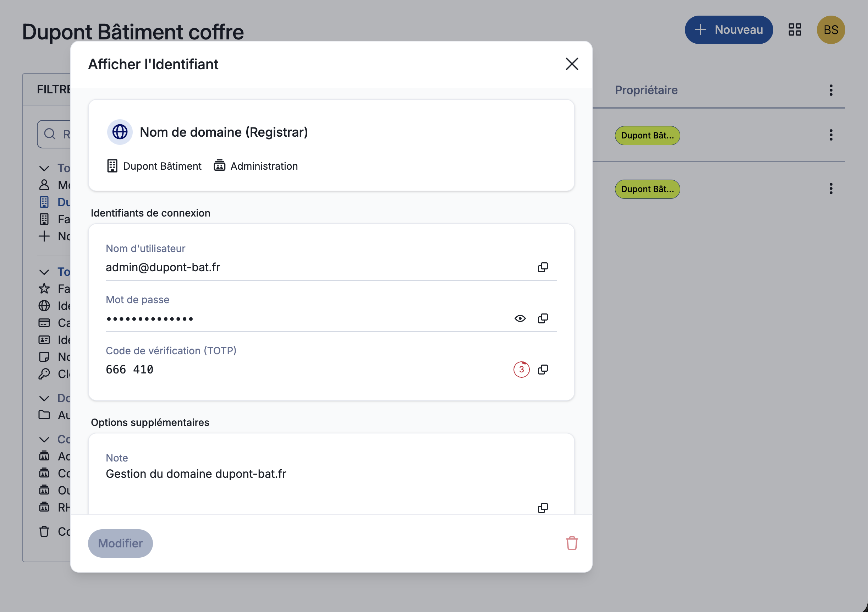The width and height of the screenshot is (868, 612).
Task: Select the third collection icon starting with Ou
Action: point(44,490)
